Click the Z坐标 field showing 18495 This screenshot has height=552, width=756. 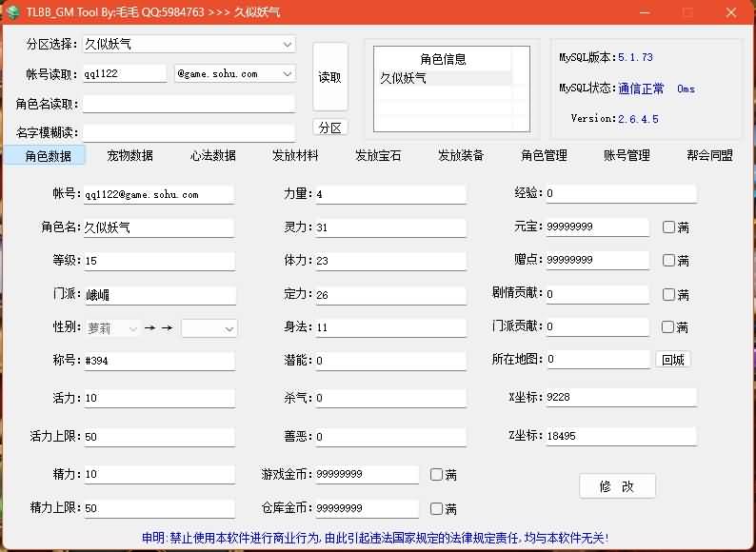(622, 436)
